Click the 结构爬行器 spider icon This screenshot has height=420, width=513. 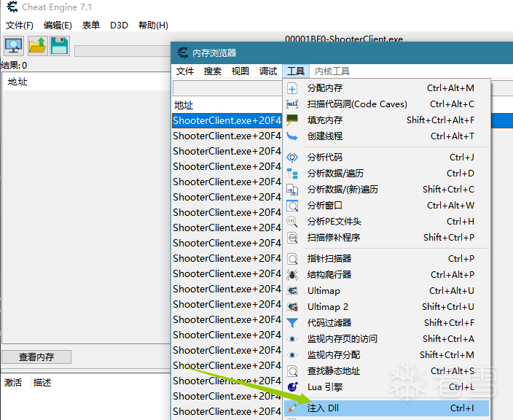292,275
